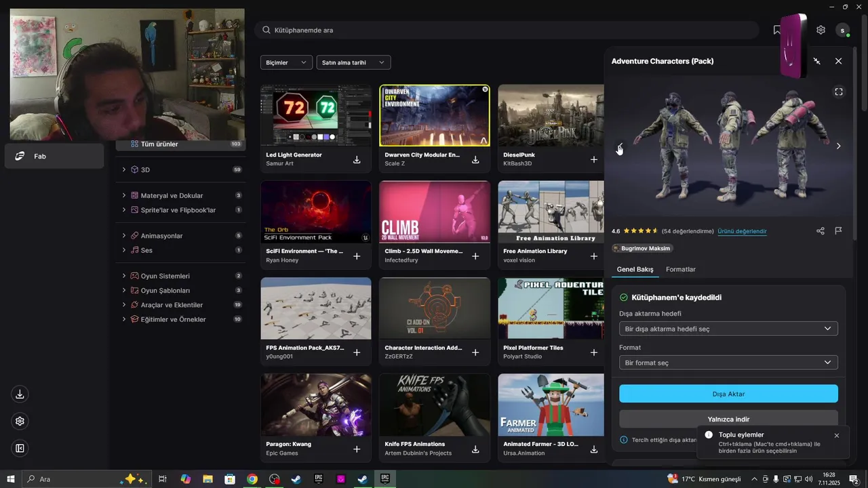Select Tüm ürünler in the sidebar
The width and height of the screenshot is (868, 488).
(x=181, y=144)
